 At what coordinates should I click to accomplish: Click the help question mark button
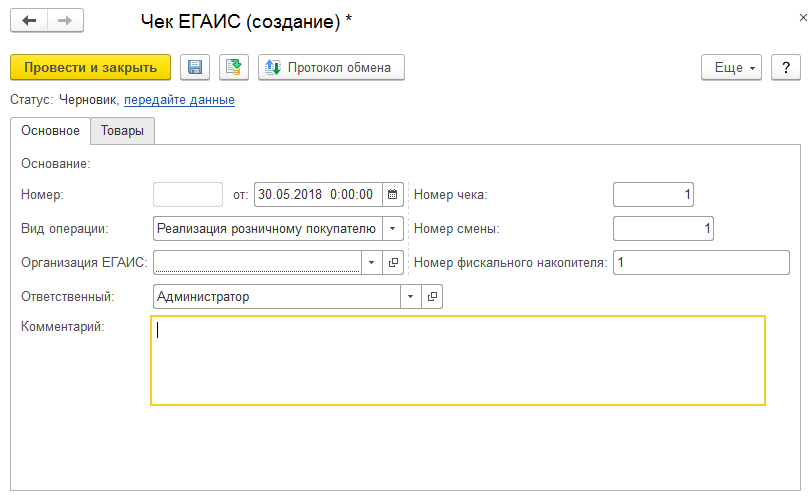coord(786,67)
